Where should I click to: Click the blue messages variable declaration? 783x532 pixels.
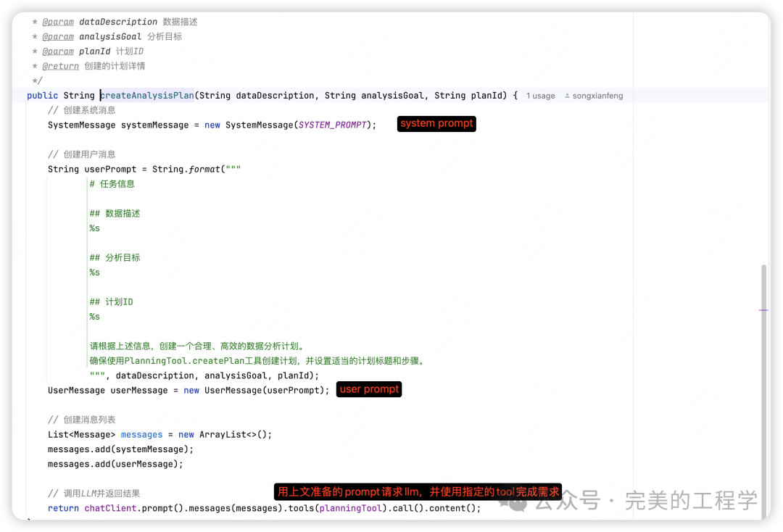tap(141, 435)
